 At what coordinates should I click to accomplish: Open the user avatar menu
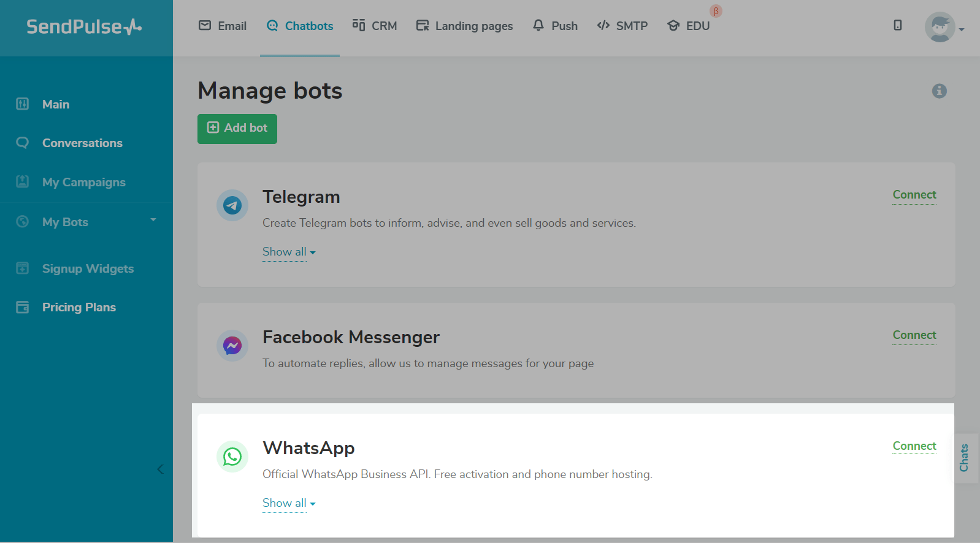click(x=940, y=27)
